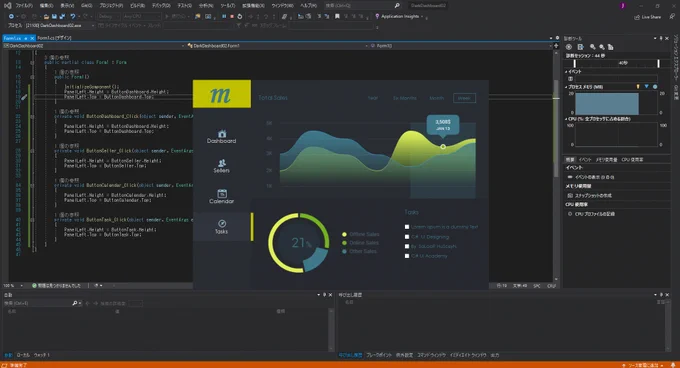This screenshot has width=680, height=368.
Task: Click the yellow 'm' logo tile
Action: tap(222, 94)
